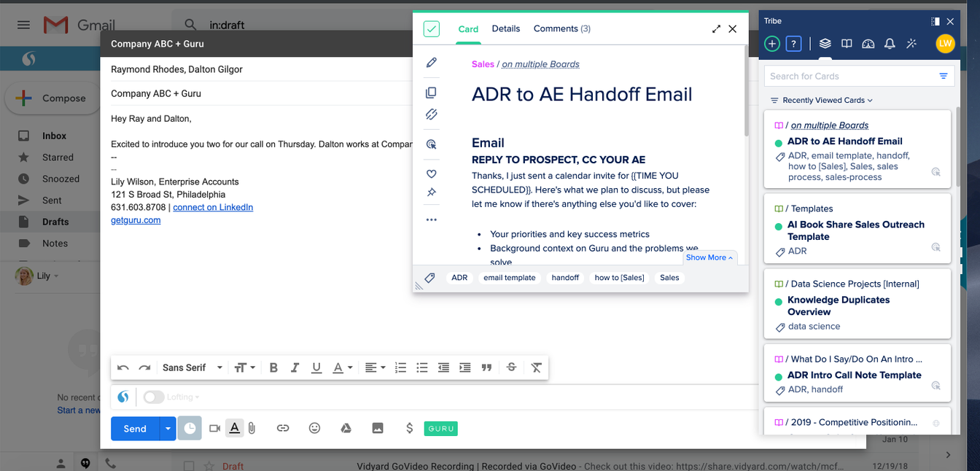The width and height of the screenshot is (980, 471).
Task: Open Gmail main menu hamburger icon
Action: pyautogui.click(x=23, y=25)
